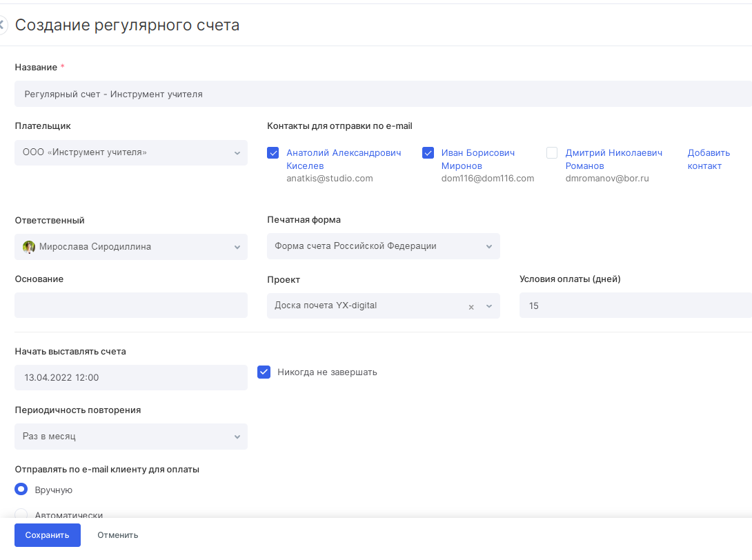The image size is (752, 560).
Task: Select the Вручную radio option
Action: [x=21, y=490]
